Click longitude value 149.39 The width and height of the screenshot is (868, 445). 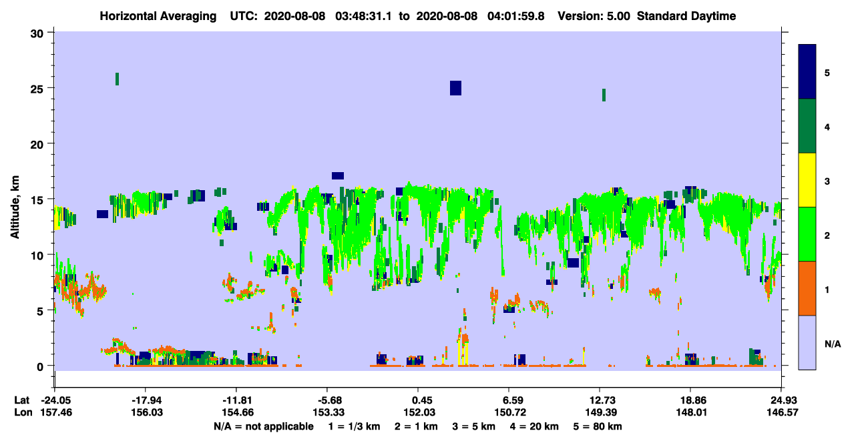[600, 413]
